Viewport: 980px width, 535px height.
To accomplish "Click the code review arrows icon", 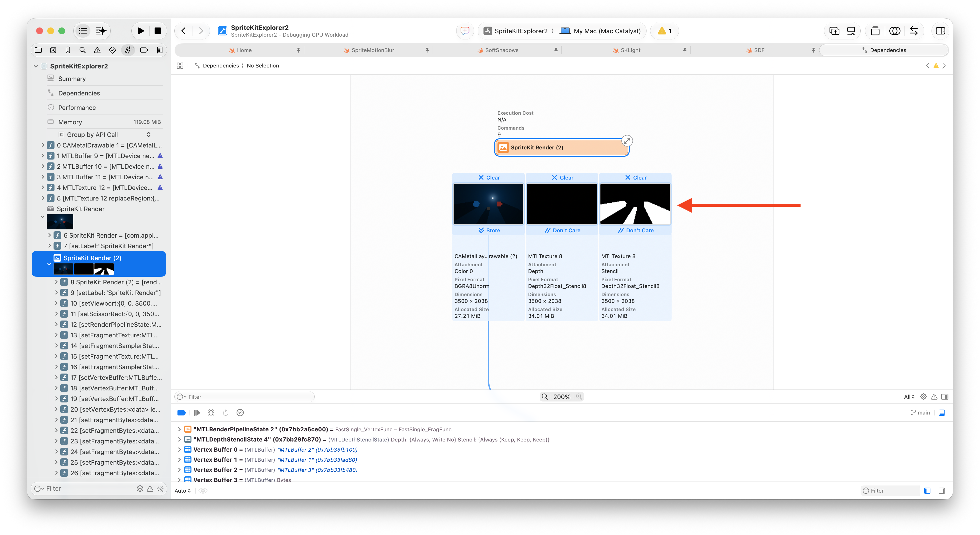I will [914, 31].
